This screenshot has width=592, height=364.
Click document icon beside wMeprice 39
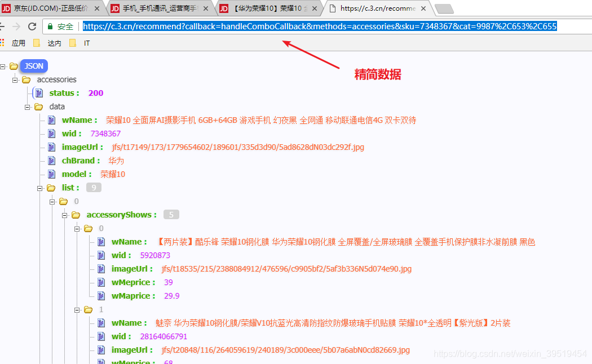pyautogui.click(x=101, y=282)
